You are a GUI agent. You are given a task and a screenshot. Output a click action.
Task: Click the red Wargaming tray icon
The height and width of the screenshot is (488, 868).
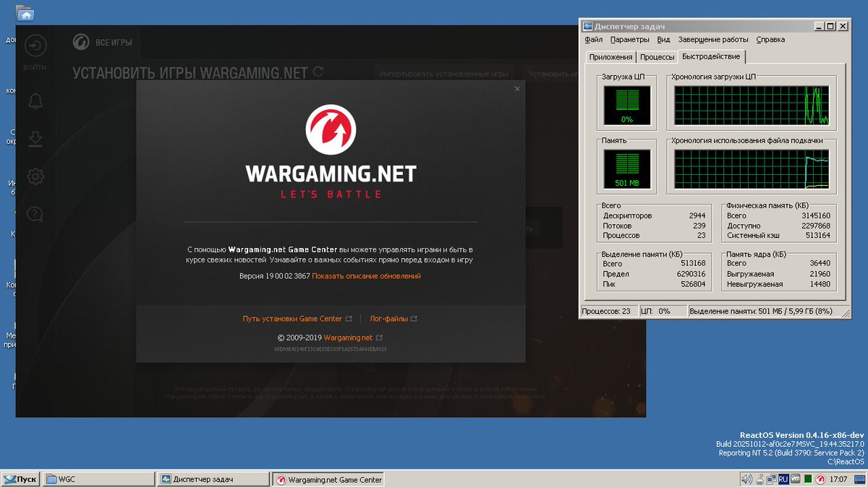[x=820, y=479]
